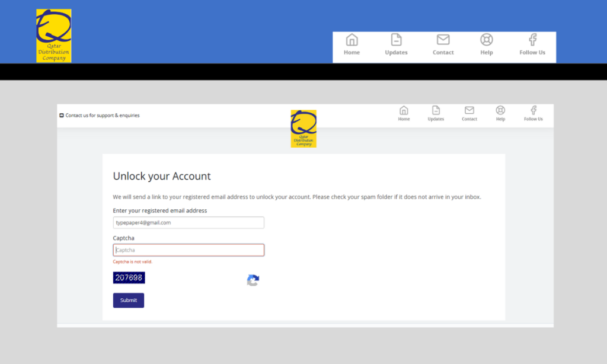Click the 207698 captcha code image

point(129,277)
